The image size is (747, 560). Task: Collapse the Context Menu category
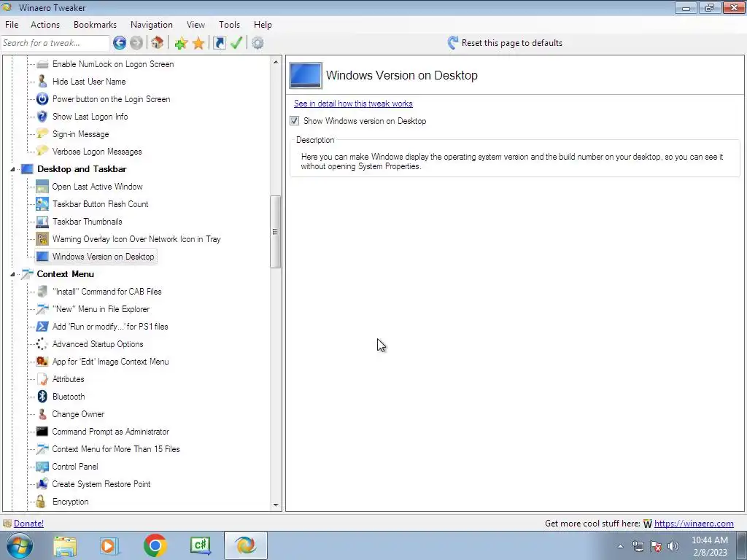point(13,274)
